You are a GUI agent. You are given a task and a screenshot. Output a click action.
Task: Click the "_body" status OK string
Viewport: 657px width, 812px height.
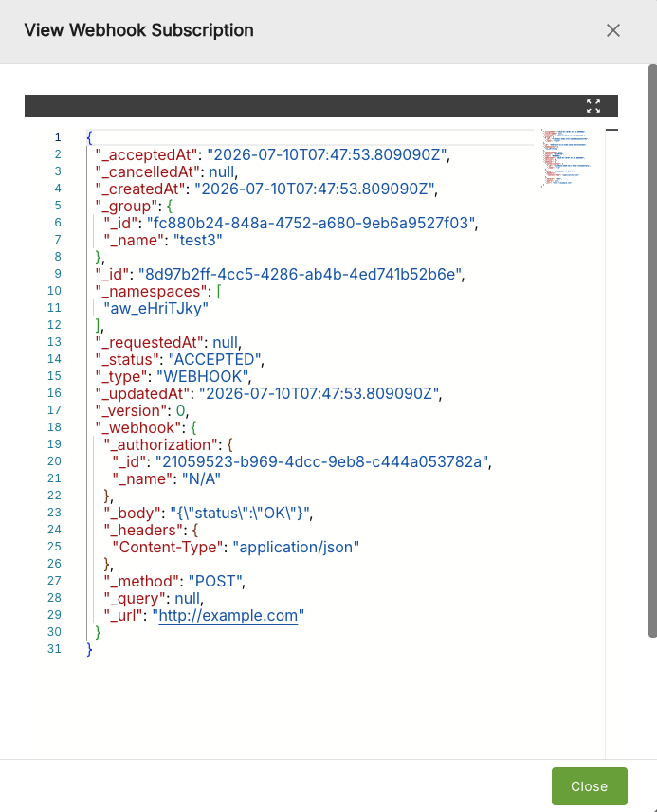pos(240,514)
